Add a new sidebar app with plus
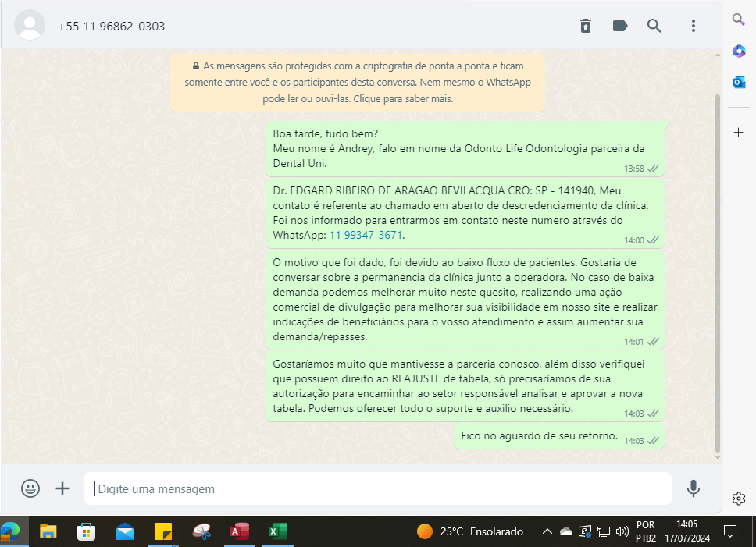Image resolution: width=756 pixels, height=547 pixels. [x=739, y=132]
